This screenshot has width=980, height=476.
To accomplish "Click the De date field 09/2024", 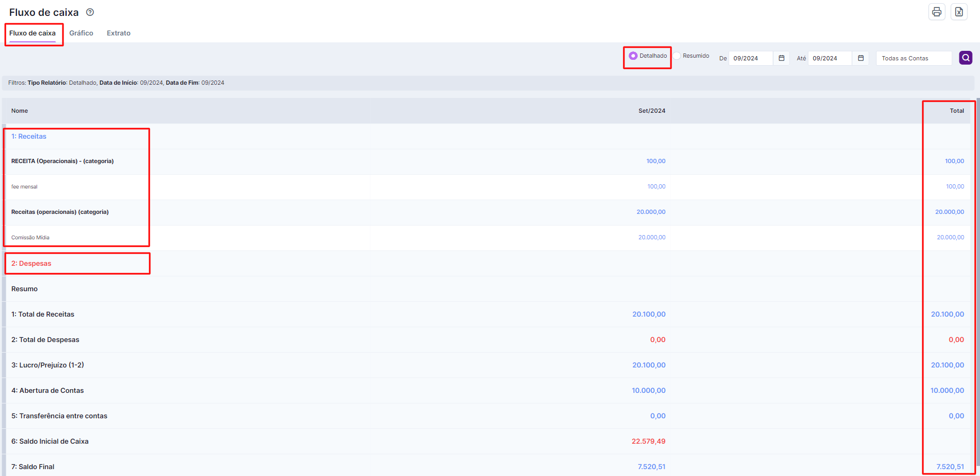I will tap(751, 58).
